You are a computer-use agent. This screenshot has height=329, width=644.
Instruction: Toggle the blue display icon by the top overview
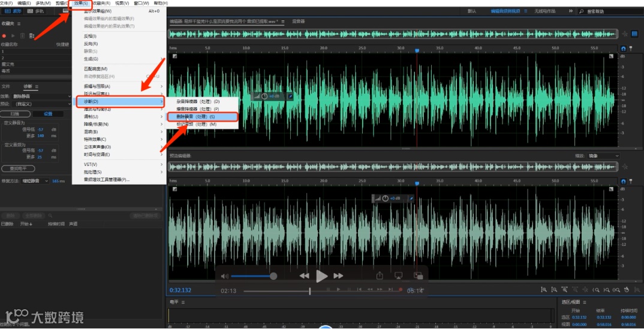pos(634,34)
